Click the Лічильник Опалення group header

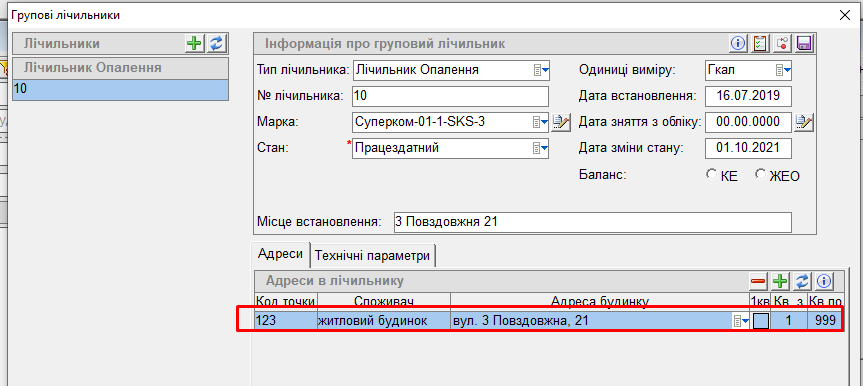coord(121,68)
